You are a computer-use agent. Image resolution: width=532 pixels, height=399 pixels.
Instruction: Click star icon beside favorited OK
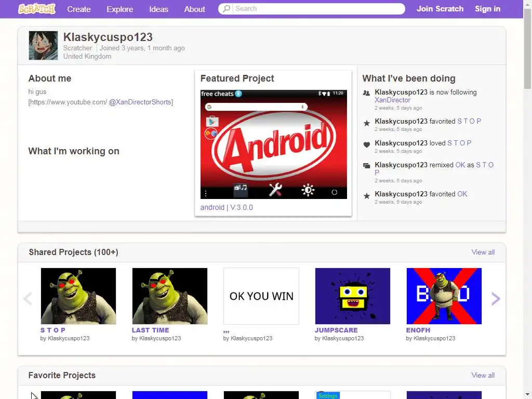[366, 196]
